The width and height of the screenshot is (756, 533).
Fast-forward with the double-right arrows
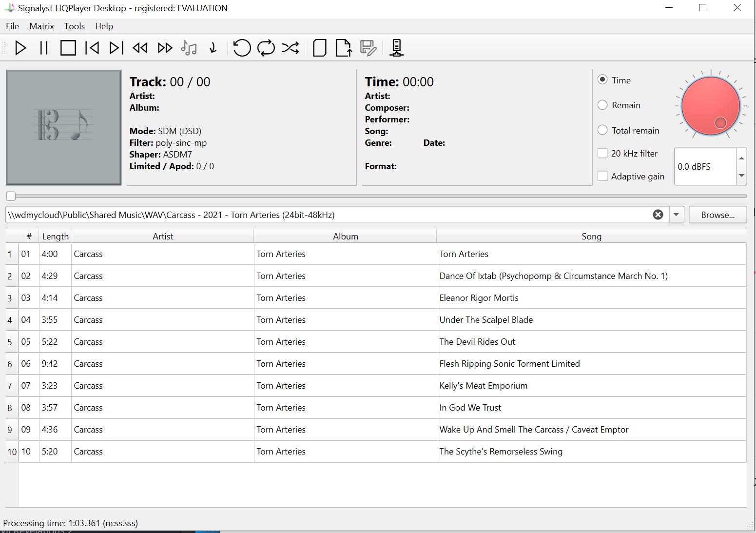pos(165,48)
